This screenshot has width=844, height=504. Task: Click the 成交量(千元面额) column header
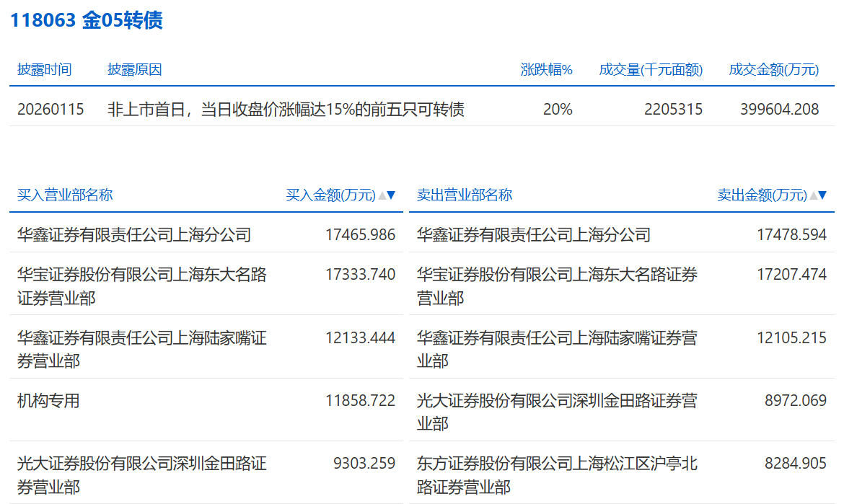pyautogui.click(x=651, y=69)
